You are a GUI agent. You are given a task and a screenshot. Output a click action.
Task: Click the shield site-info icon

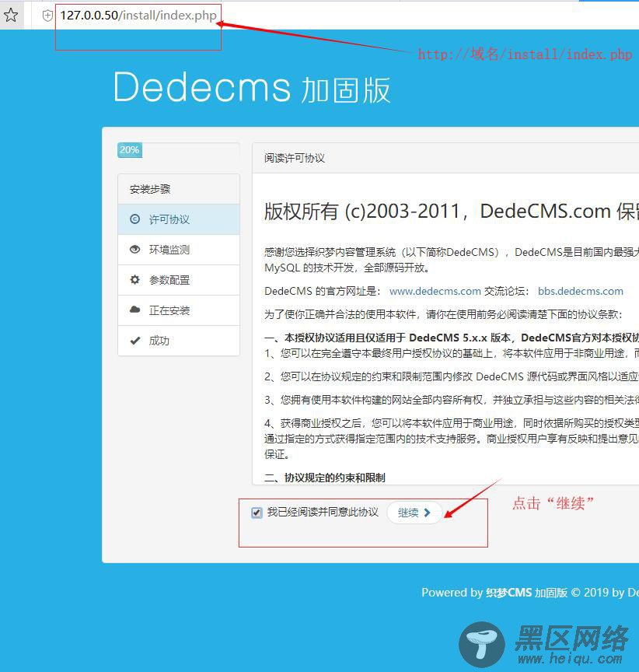pyautogui.click(x=47, y=16)
